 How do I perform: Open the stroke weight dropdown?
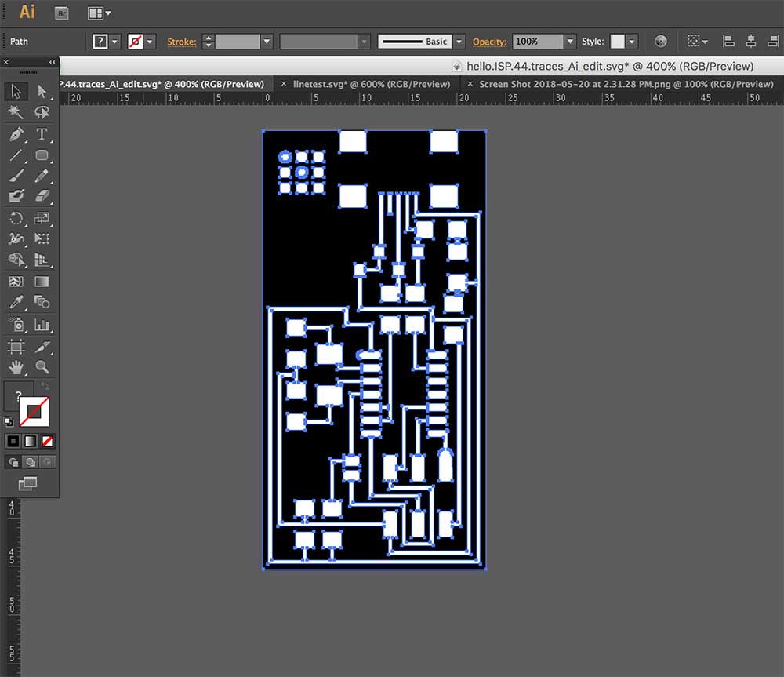267,42
